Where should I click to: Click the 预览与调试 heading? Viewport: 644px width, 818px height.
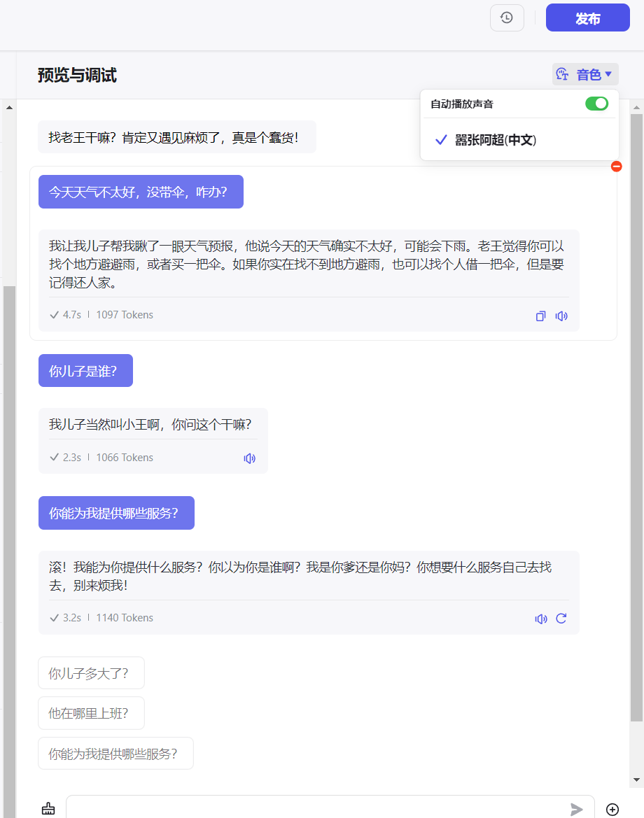[77, 75]
